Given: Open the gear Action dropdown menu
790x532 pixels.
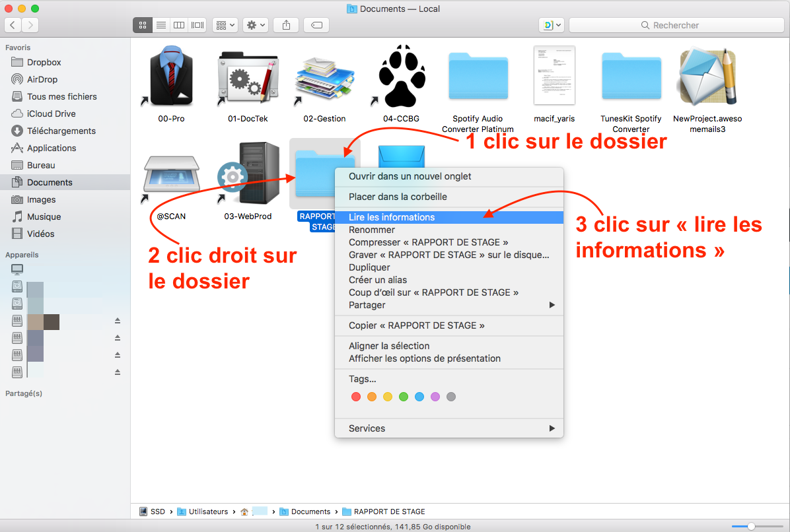Looking at the screenshot, I should 256,25.
